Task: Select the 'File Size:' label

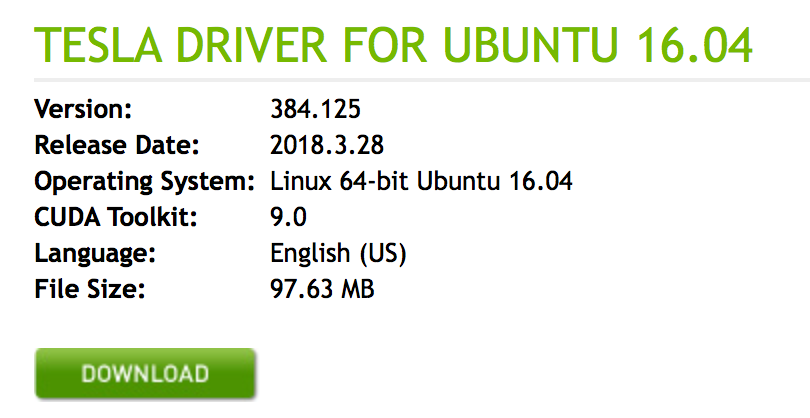Action: (x=90, y=289)
